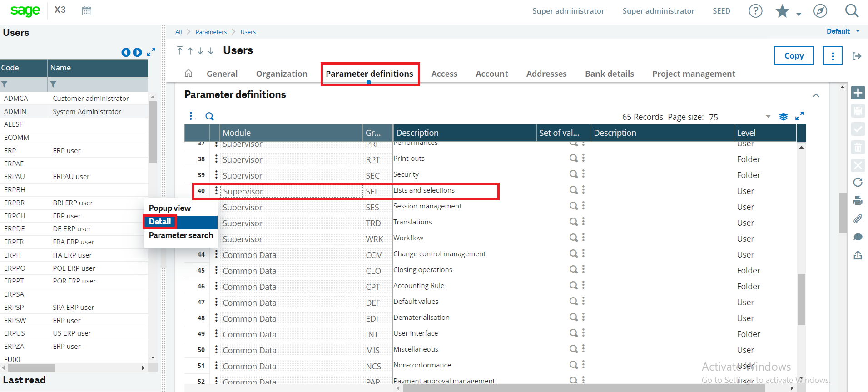
Task: Click the grid layers icon
Action: [784, 117]
